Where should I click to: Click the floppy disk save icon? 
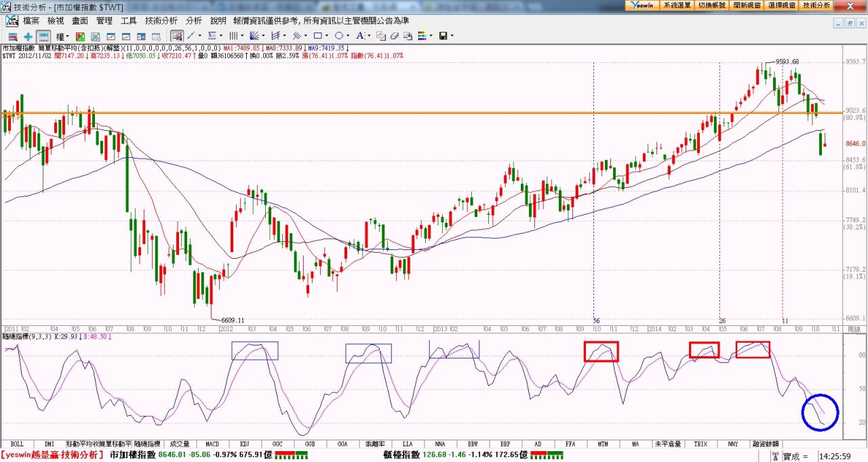(x=443, y=36)
